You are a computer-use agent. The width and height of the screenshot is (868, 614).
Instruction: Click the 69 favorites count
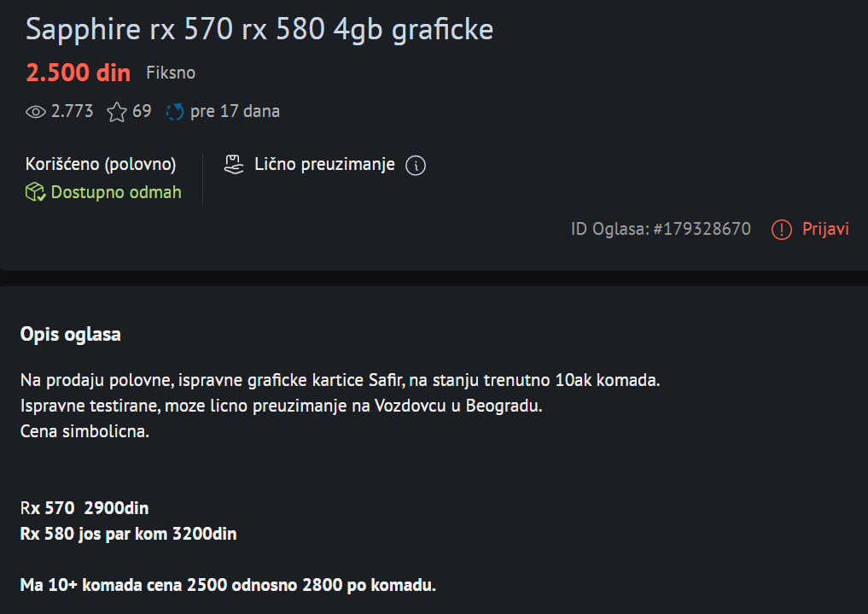click(x=142, y=112)
